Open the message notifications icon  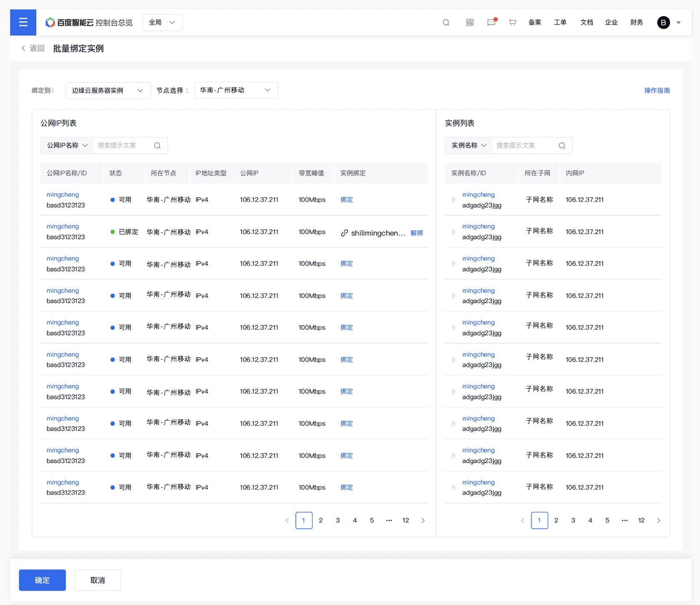492,22
